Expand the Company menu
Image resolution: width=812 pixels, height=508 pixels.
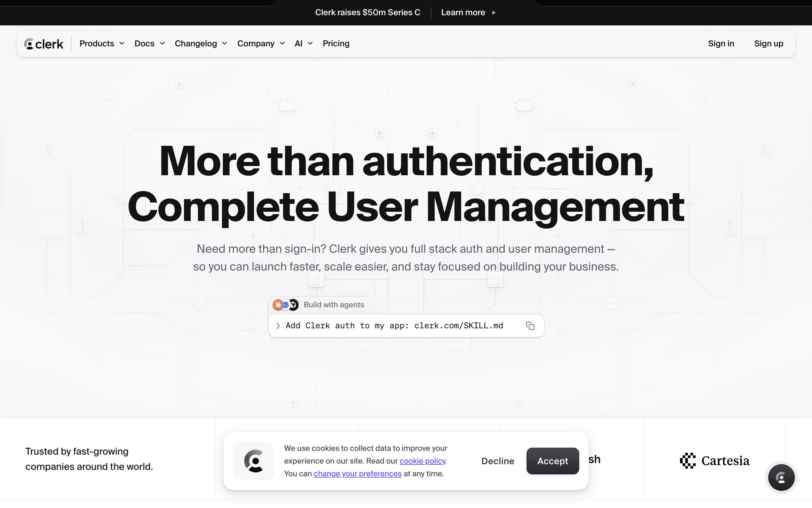tap(261, 44)
